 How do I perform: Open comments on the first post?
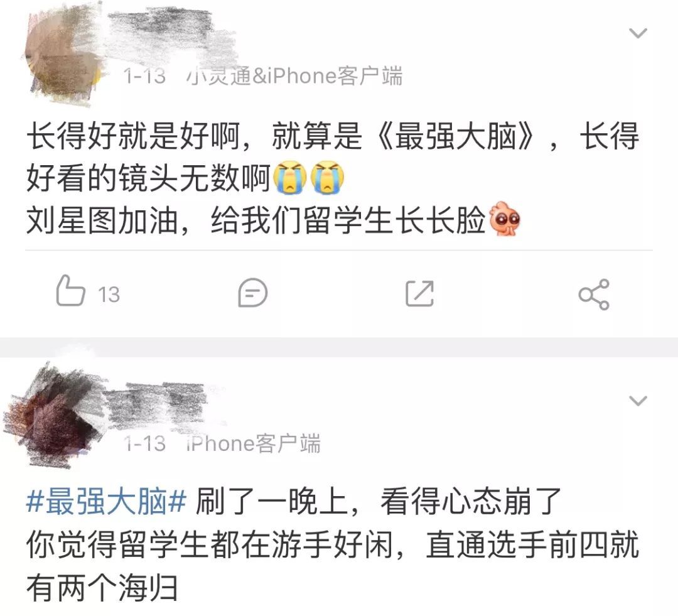tap(253, 293)
